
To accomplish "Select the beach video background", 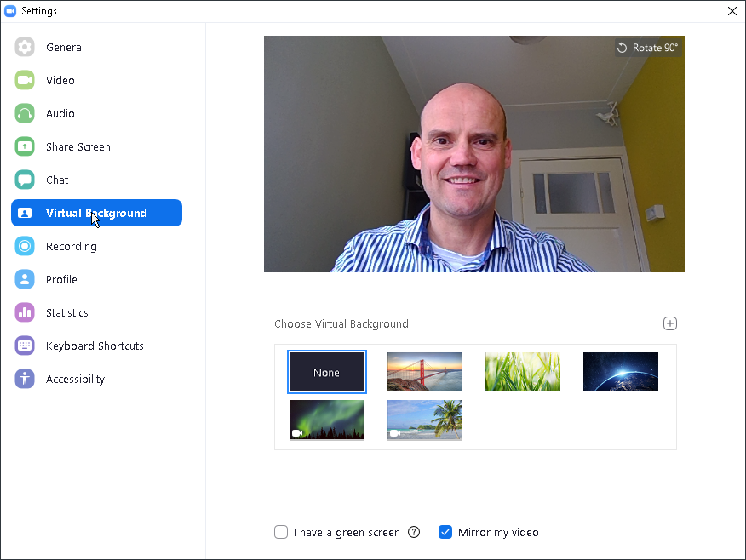I will coord(424,420).
